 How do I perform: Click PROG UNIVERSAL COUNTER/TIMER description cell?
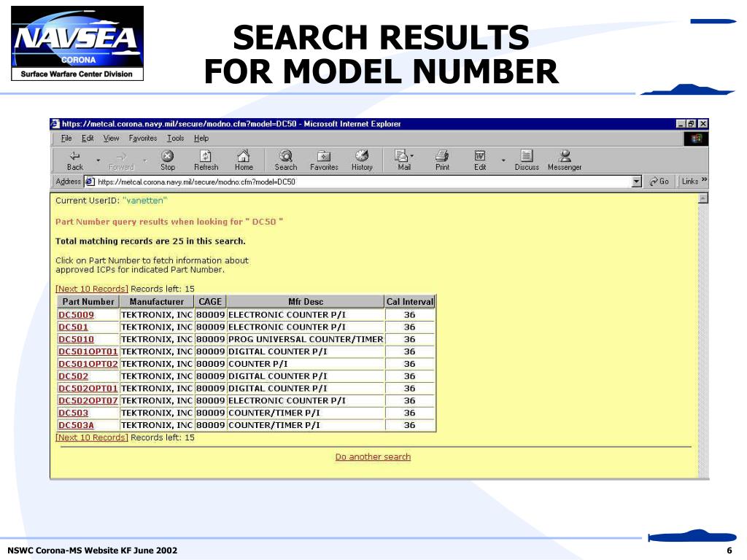(x=306, y=340)
